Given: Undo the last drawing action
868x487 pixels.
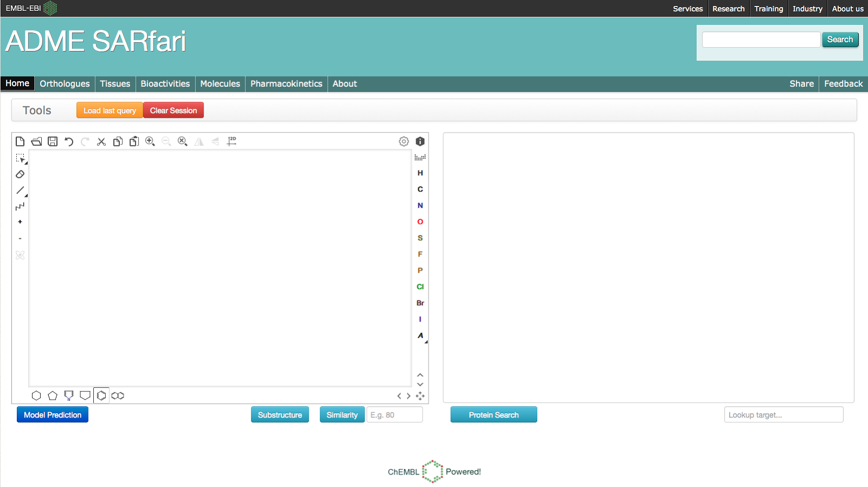Looking at the screenshot, I should click(69, 142).
